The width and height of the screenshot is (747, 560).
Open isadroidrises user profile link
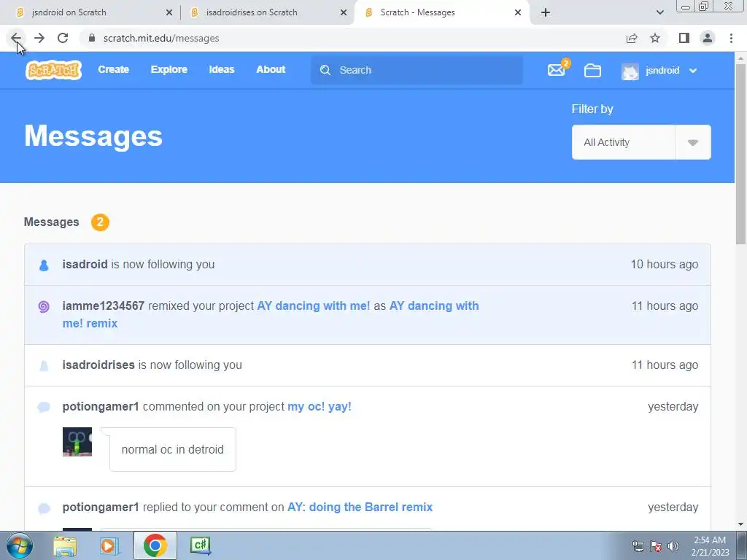click(x=98, y=365)
